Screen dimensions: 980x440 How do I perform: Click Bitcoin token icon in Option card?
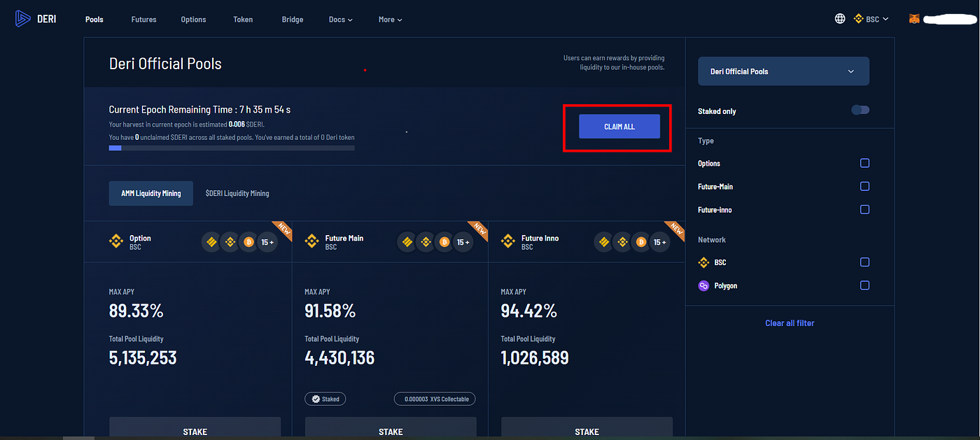pyautogui.click(x=248, y=242)
